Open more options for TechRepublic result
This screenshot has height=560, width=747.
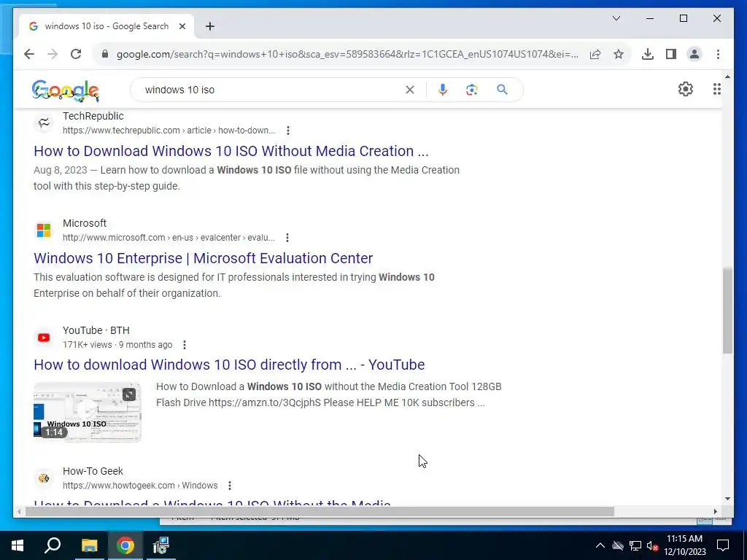(287, 131)
